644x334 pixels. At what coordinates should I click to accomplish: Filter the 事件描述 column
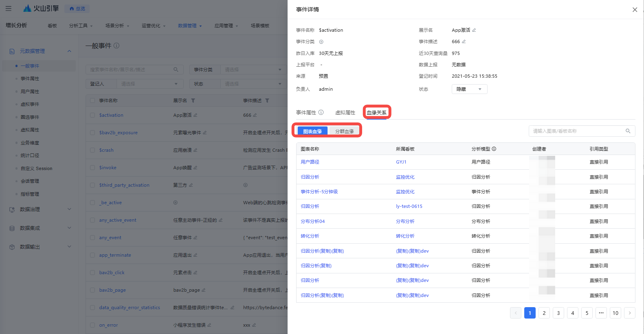[x=267, y=100]
